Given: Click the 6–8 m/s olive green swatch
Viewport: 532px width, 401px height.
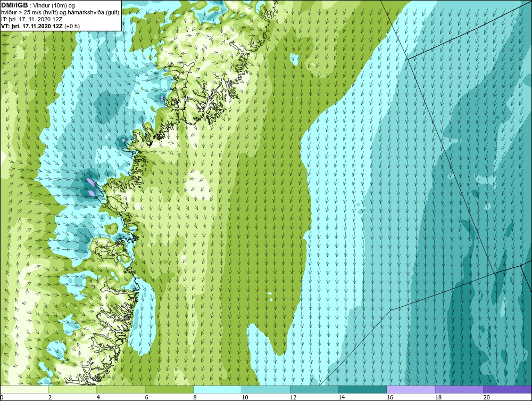Looking at the screenshot, I should [x=169, y=389].
